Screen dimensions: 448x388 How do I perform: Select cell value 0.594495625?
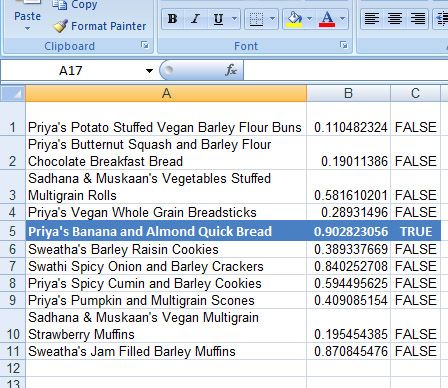pos(348,283)
